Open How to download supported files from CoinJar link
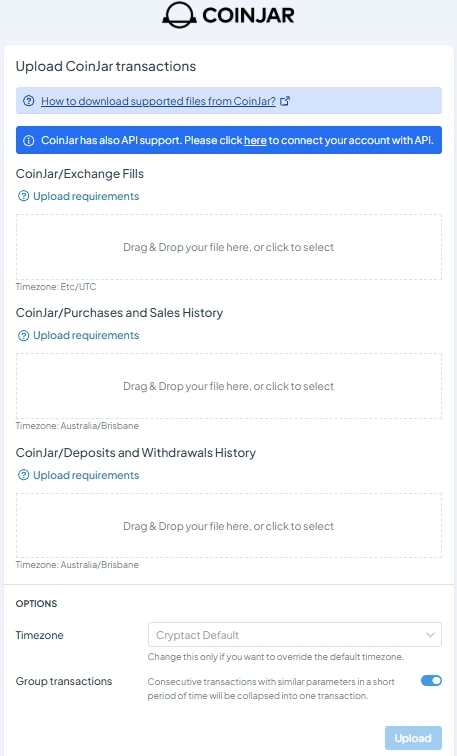This screenshot has width=457, height=756. click(158, 101)
